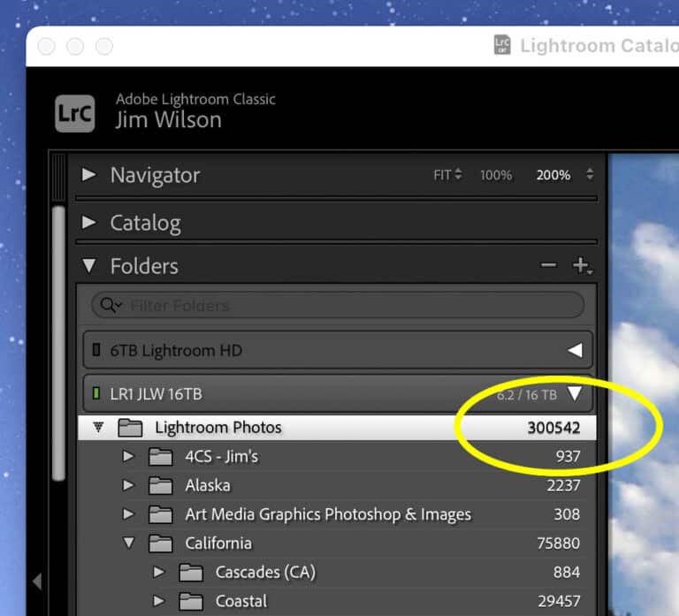
Task: Collapse the California folder
Action: [x=128, y=543]
